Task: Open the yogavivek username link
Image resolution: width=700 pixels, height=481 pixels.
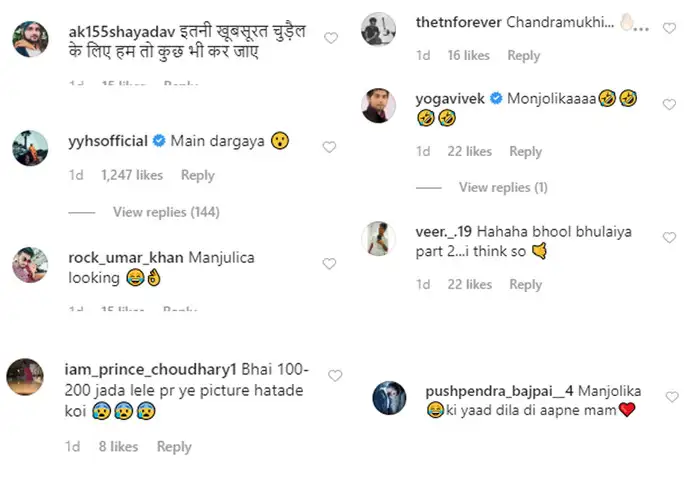Action: (449, 98)
